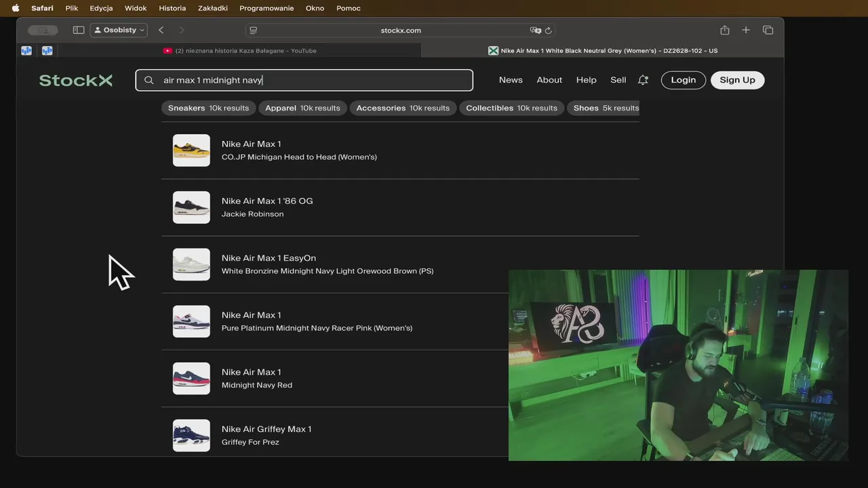This screenshot has width=868, height=488.
Task: Open the Zakładki menu
Action: coord(213,8)
